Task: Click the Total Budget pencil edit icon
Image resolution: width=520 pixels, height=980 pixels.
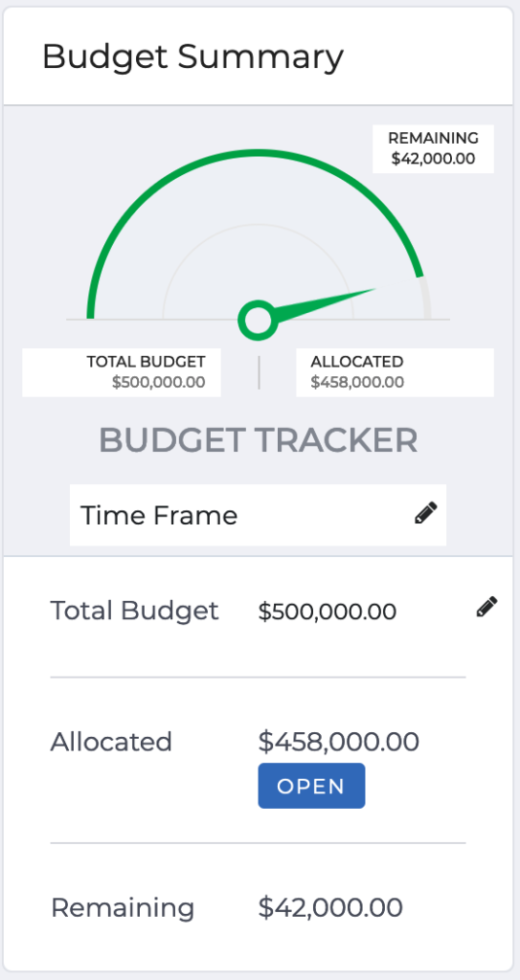Action: pyautogui.click(x=486, y=607)
